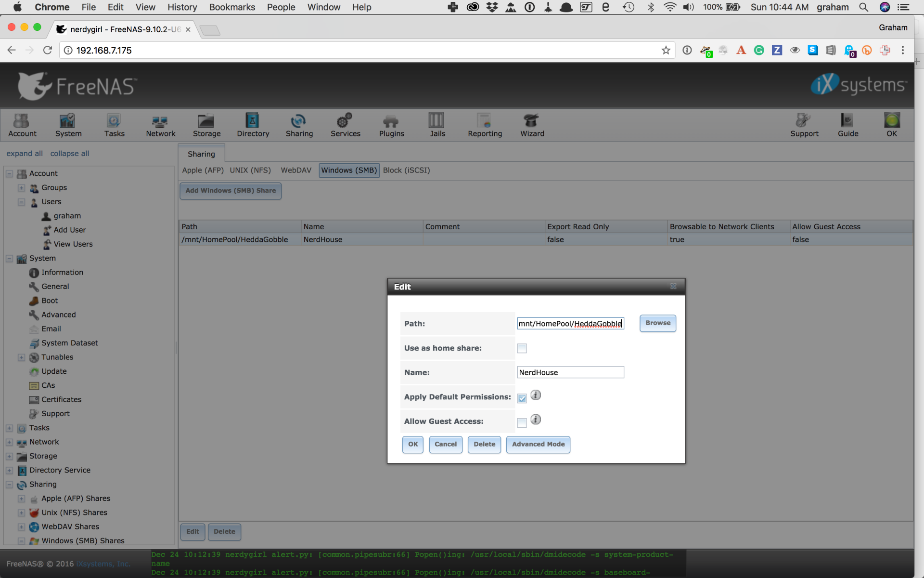
Task: Click the Edit button below the table
Action: pos(192,532)
